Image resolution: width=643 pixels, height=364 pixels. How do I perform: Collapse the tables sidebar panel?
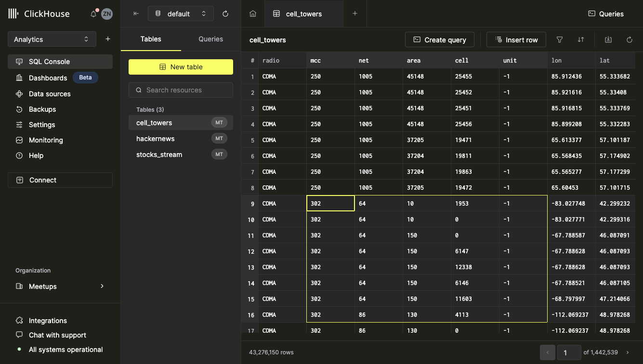pyautogui.click(x=136, y=14)
